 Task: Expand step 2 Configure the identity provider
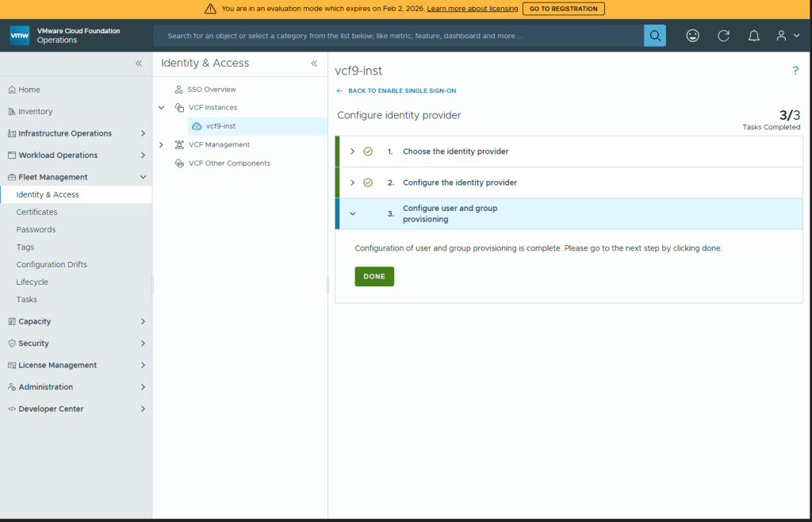353,182
